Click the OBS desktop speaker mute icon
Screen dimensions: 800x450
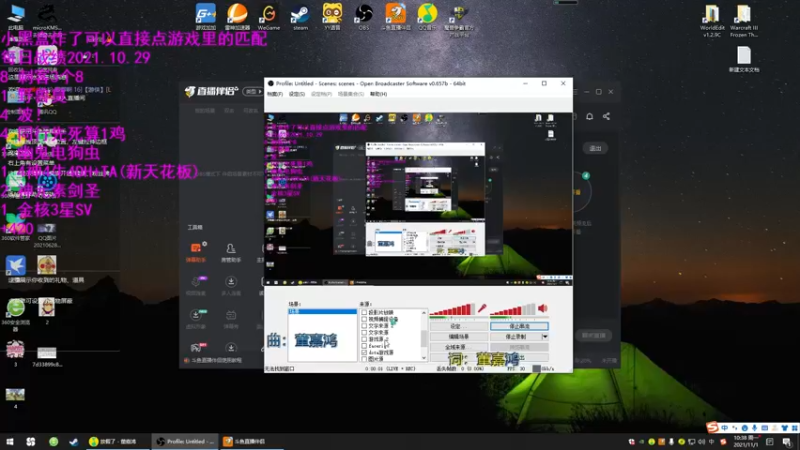click(543, 308)
